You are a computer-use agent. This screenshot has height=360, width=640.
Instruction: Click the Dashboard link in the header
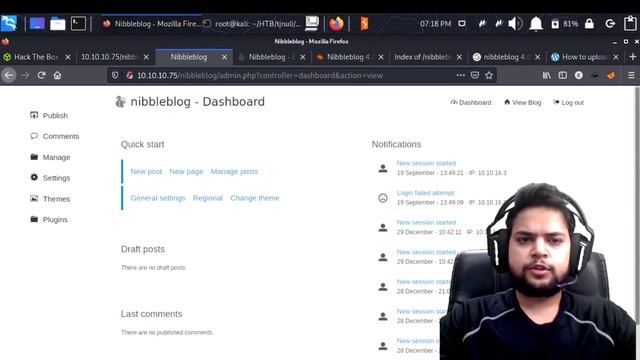click(471, 102)
